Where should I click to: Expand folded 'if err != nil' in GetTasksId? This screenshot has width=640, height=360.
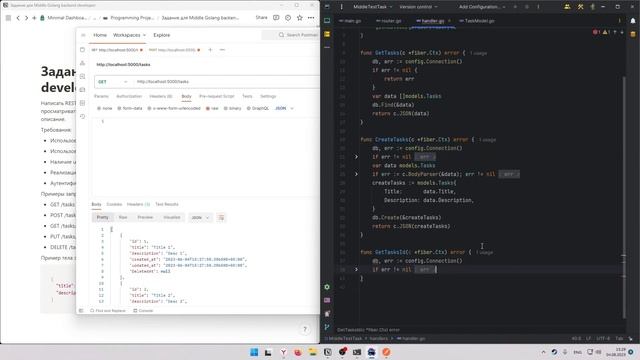356,269
